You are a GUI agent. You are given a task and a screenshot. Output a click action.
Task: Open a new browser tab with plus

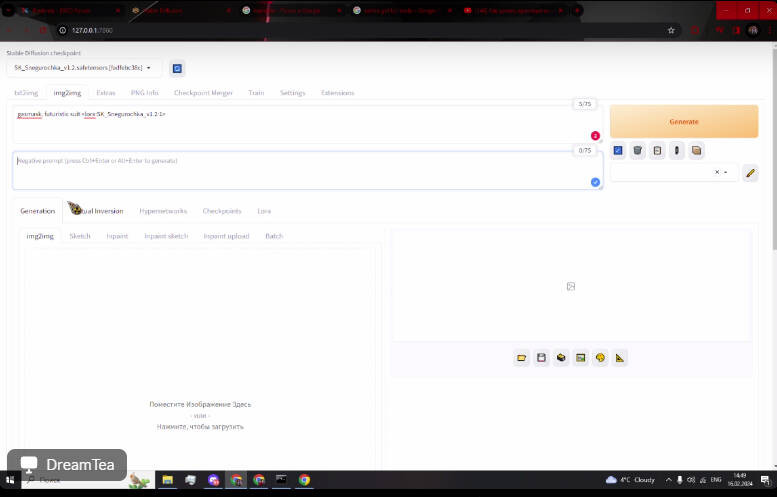577,10
